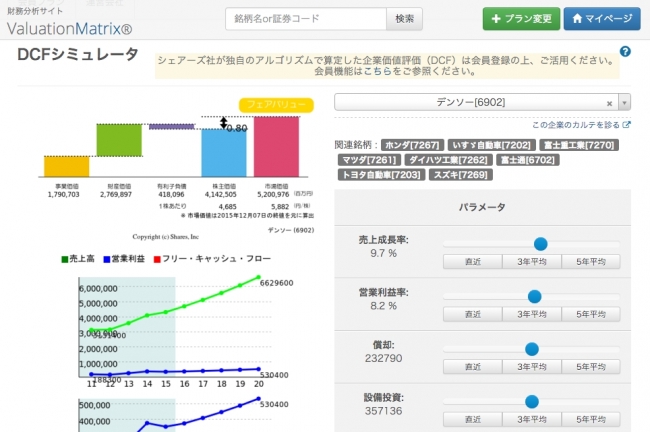650x432 pixels.
Task: Click the 2,769,897 財産価値 value
Action: (x=116, y=194)
